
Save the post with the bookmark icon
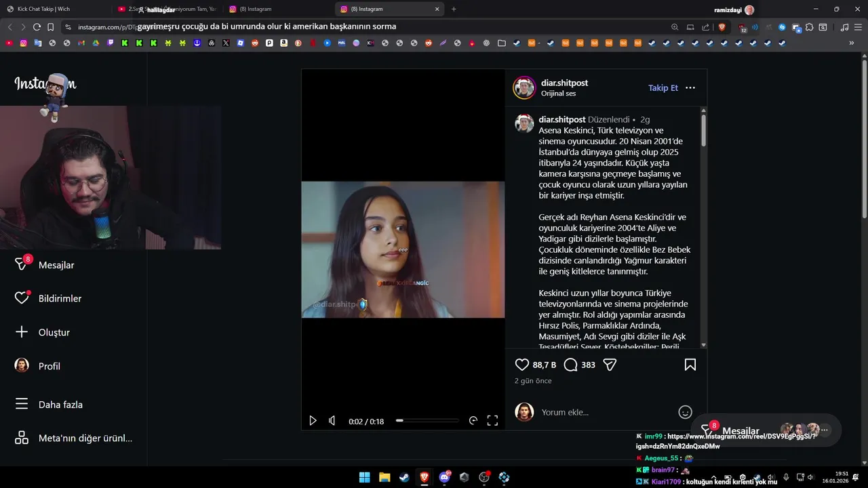tap(690, 365)
